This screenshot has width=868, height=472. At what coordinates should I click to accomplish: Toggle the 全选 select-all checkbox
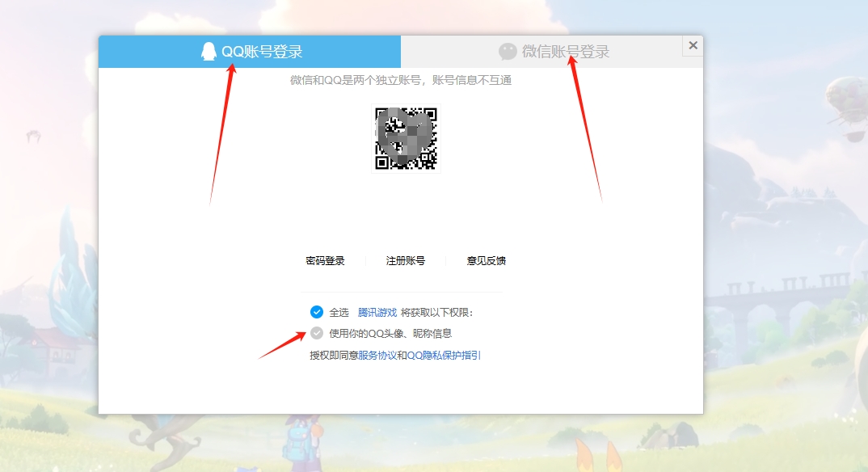317,312
